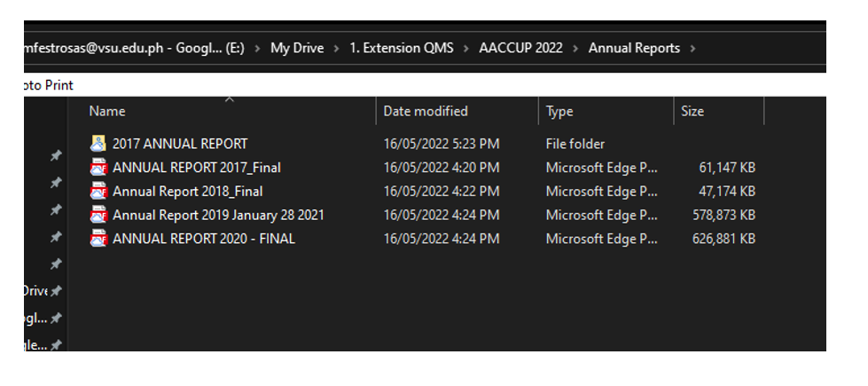
Task: Select the 2017 ANNUAL REPORT folder icon
Action: (98, 144)
